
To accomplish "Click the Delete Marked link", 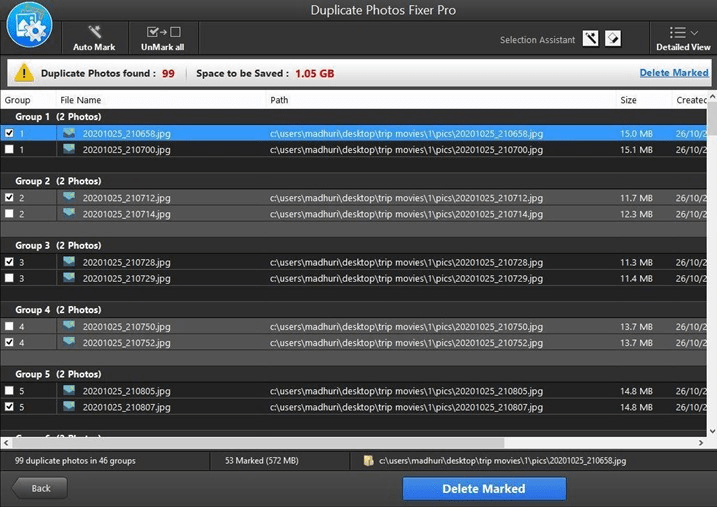I will point(674,73).
